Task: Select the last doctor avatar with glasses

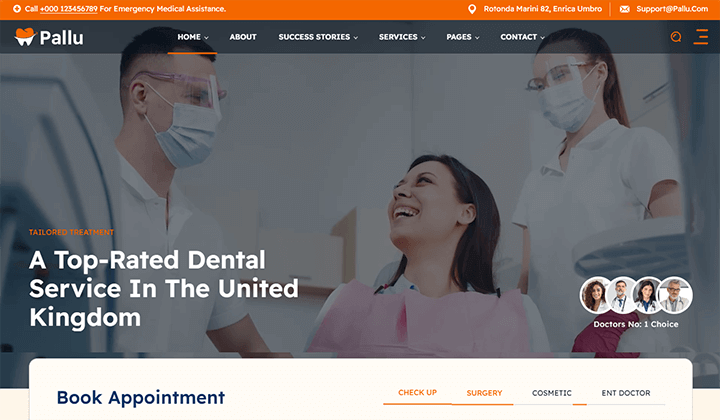Action: pyautogui.click(x=674, y=295)
